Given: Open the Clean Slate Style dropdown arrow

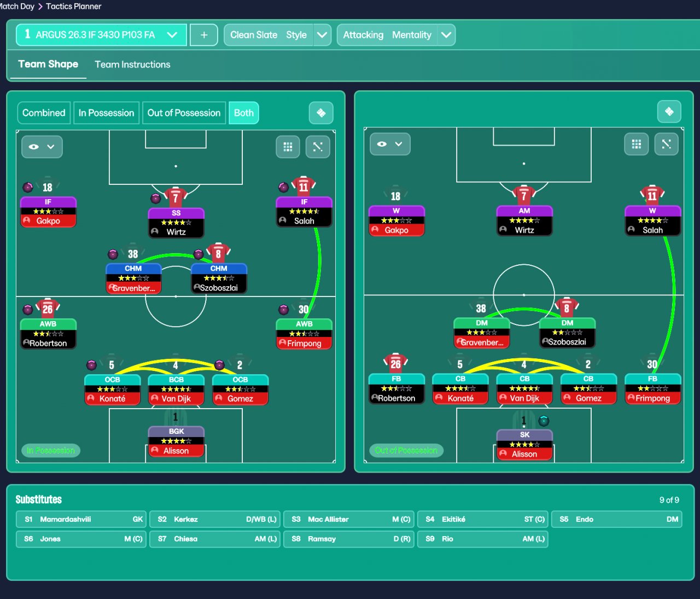Looking at the screenshot, I should [x=322, y=35].
